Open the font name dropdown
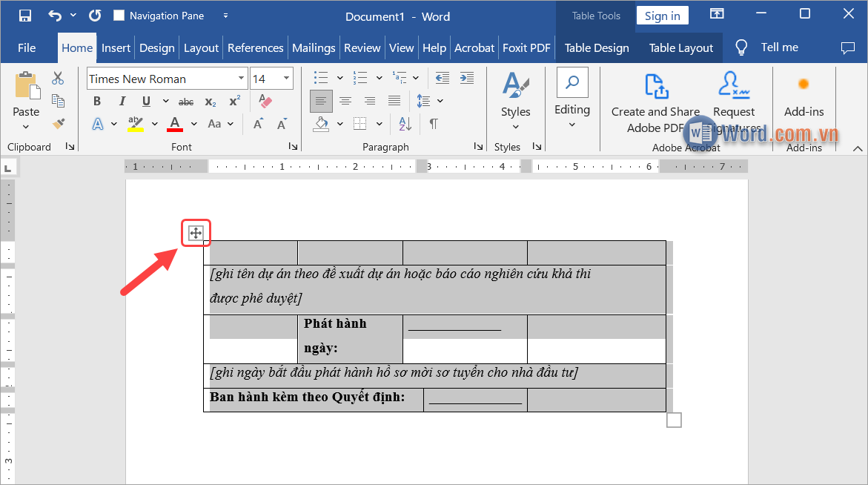 (242, 79)
